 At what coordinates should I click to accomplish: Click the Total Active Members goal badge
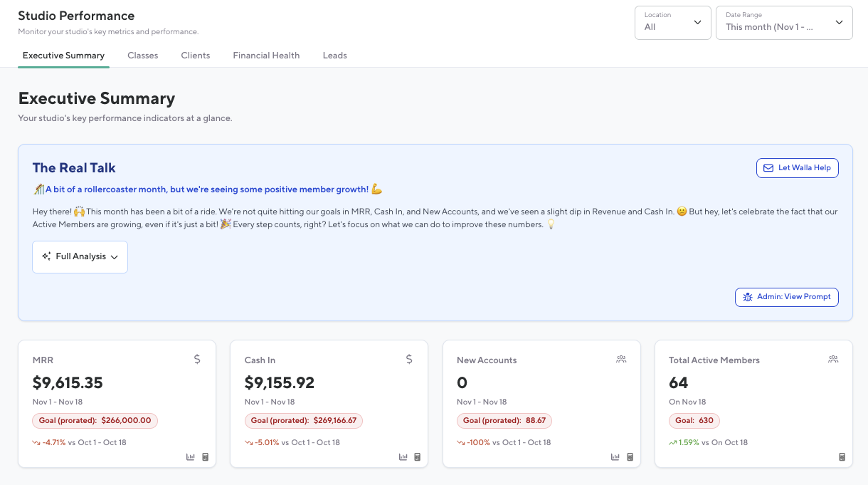pos(694,421)
